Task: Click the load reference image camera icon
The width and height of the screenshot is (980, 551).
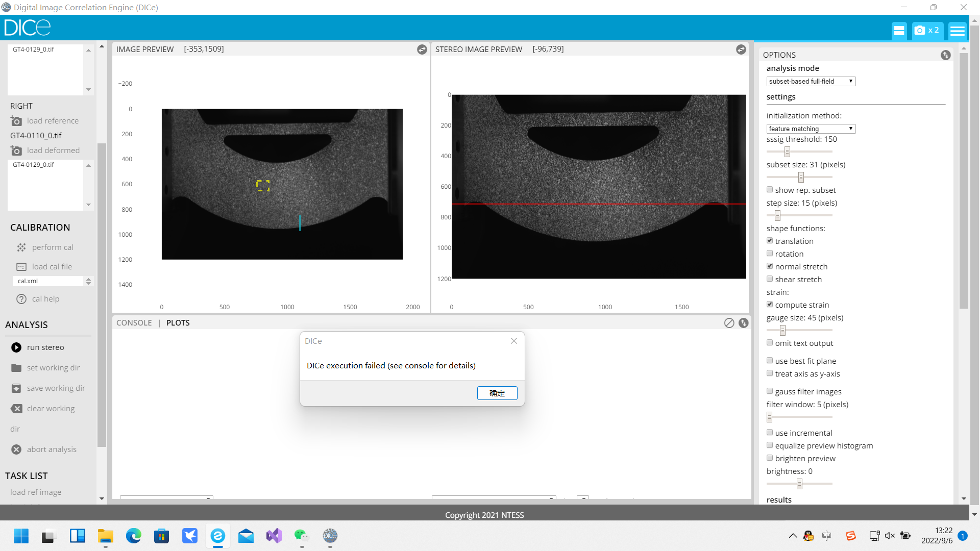Action: [16, 121]
